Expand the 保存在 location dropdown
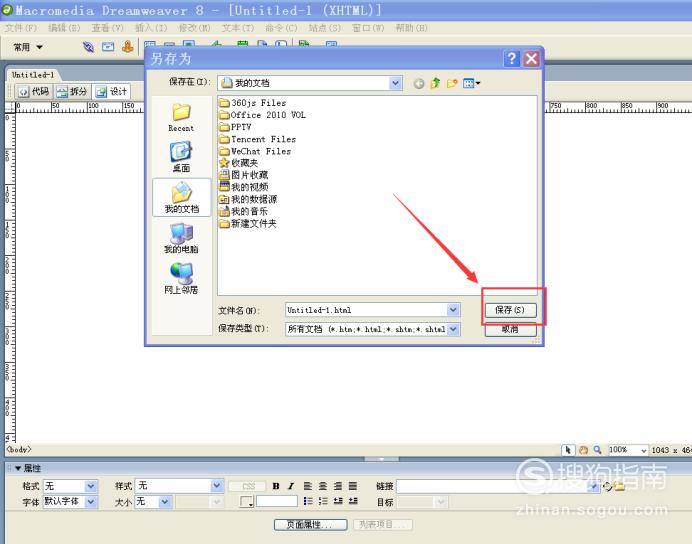692x544 pixels. 395,83
